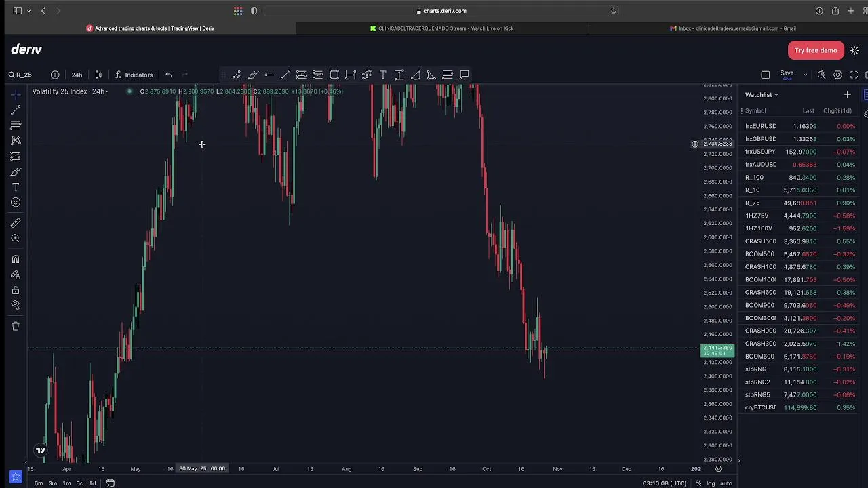Image resolution: width=868 pixels, height=488 pixels.
Task: Select the rectangle tool in floating toolbar
Action: coord(334,75)
